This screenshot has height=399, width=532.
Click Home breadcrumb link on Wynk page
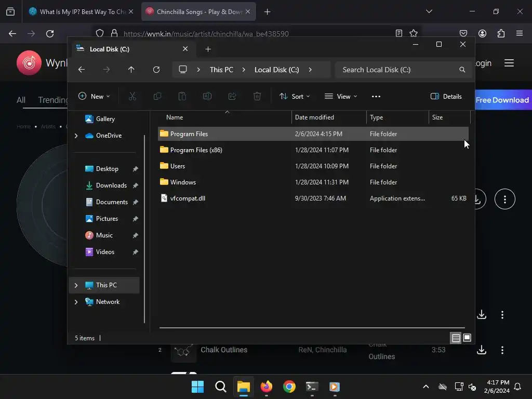(x=24, y=127)
